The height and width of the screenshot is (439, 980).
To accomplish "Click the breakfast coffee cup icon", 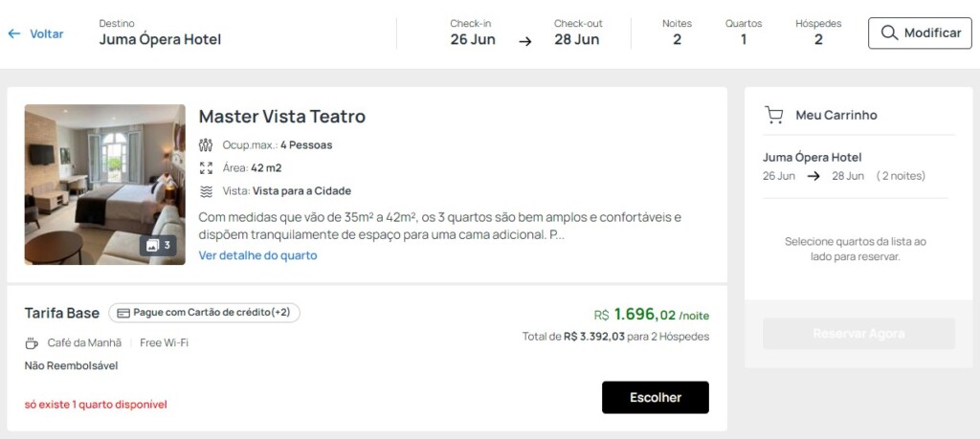I will click(x=32, y=342).
